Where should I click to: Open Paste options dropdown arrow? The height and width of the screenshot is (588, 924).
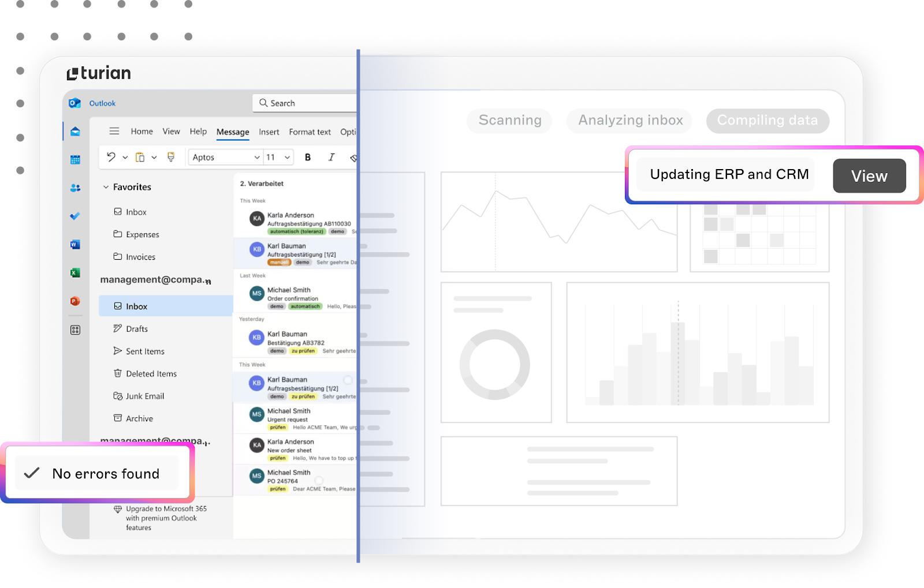[x=154, y=158]
